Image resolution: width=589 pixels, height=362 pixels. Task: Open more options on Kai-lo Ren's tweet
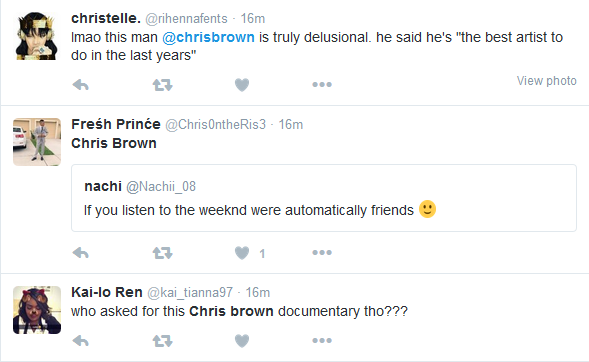point(322,340)
